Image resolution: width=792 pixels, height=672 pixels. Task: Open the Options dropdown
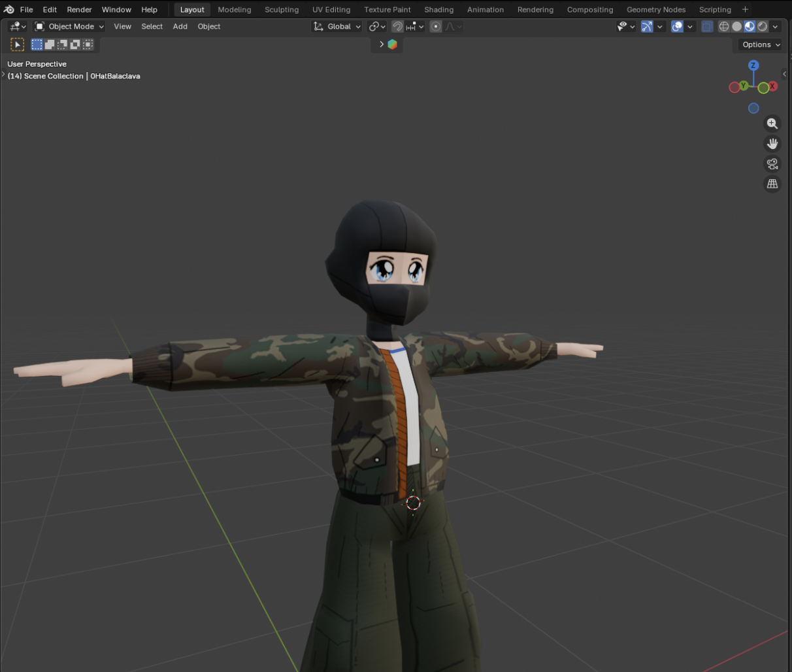coord(759,44)
